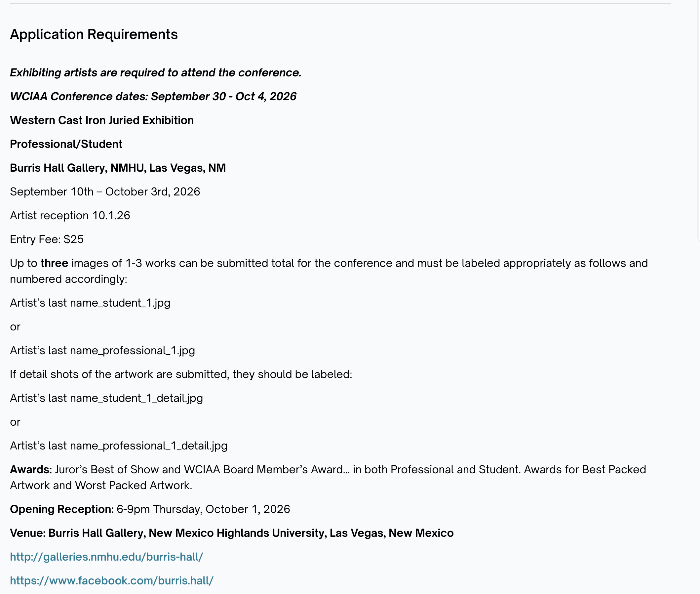Click the Professional/Student bold text

[66, 144]
